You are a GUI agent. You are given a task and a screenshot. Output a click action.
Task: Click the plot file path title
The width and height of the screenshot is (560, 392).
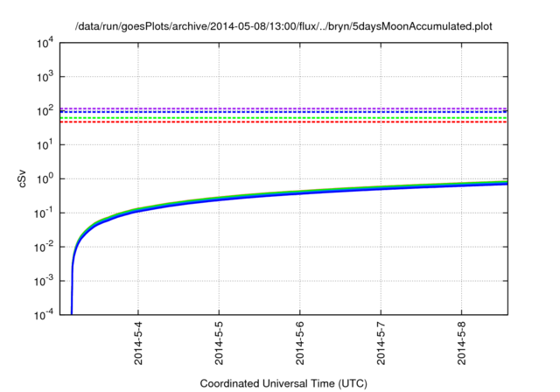[283, 26]
